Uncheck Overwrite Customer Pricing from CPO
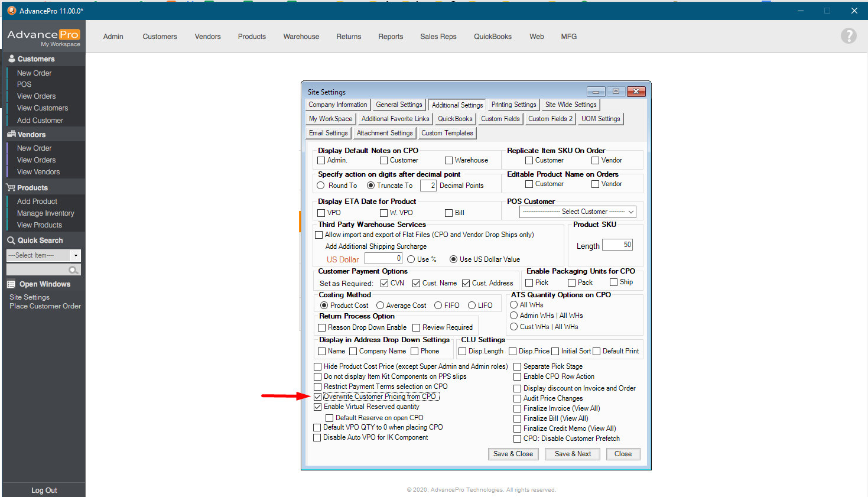 (x=318, y=397)
